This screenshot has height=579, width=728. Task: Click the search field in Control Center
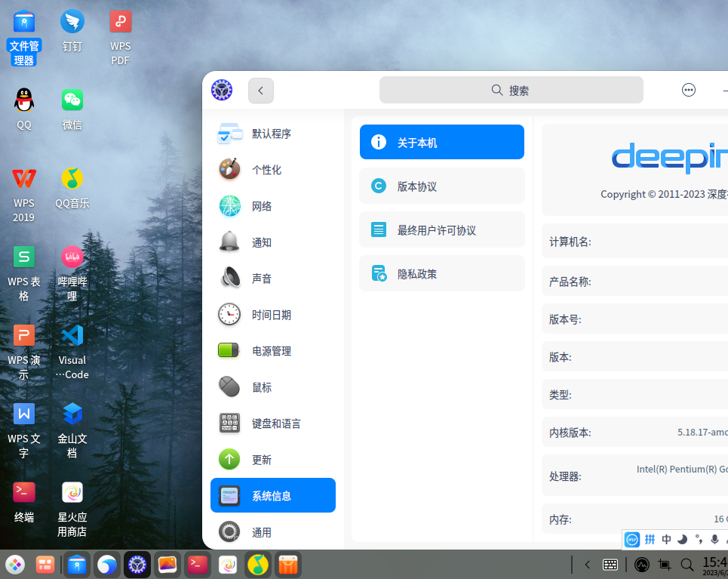pos(511,90)
